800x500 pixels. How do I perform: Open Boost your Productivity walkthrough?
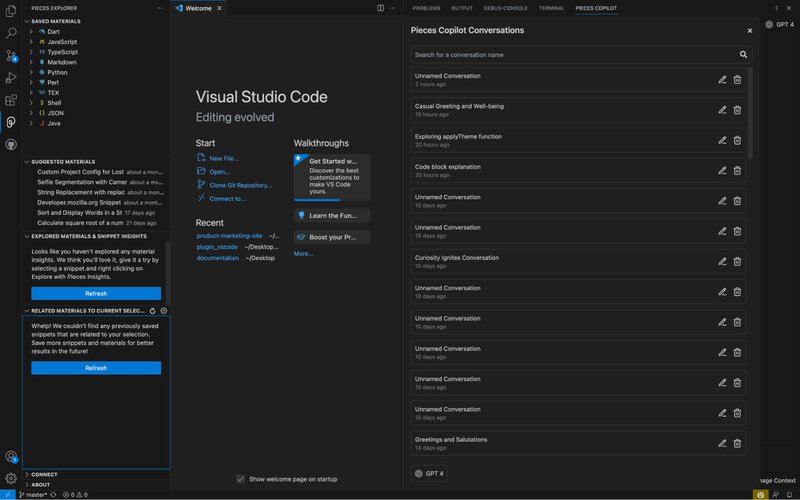point(332,237)
